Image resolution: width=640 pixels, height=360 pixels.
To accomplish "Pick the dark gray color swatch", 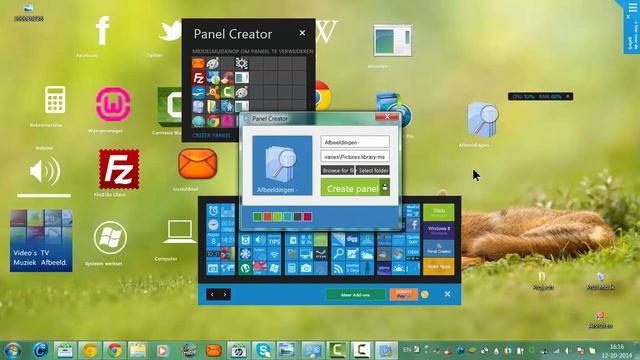I will (298, 217).
